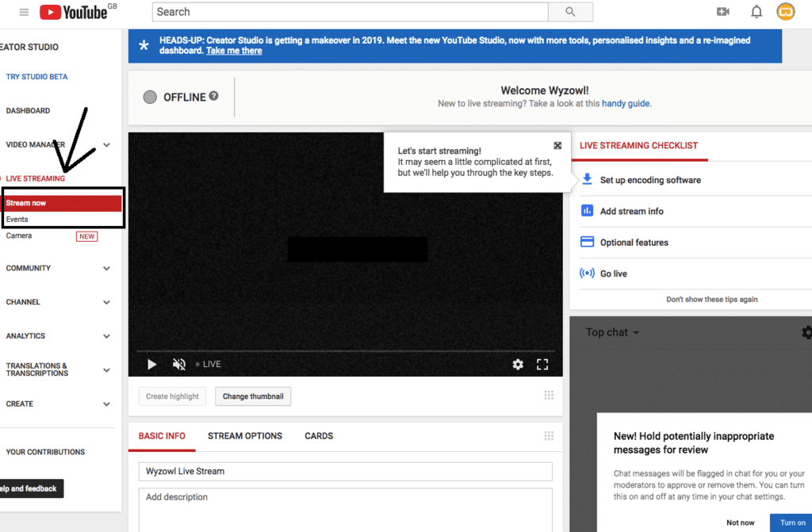This screenshot has height=532, width=812.
Task: Expand the Analytics sidebar section
Action: click(x=107, y=335)
